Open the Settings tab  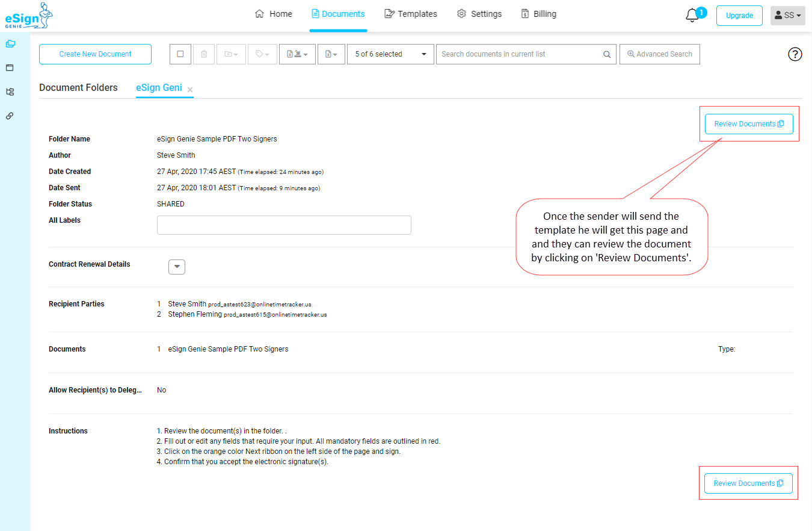tap(479, 14)
